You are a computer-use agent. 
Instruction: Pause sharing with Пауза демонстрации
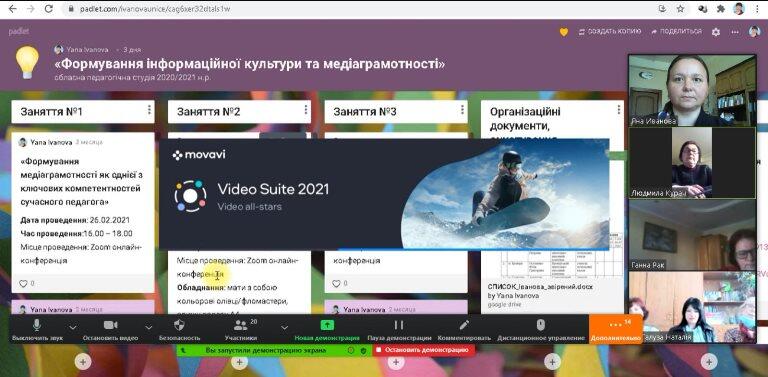click(x=399, y=330)
